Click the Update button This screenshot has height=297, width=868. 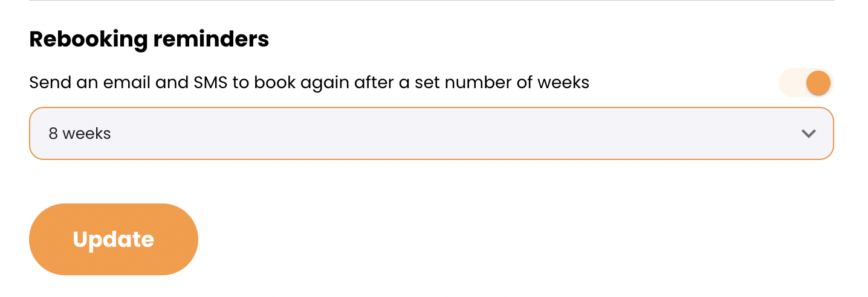point(114,239)
